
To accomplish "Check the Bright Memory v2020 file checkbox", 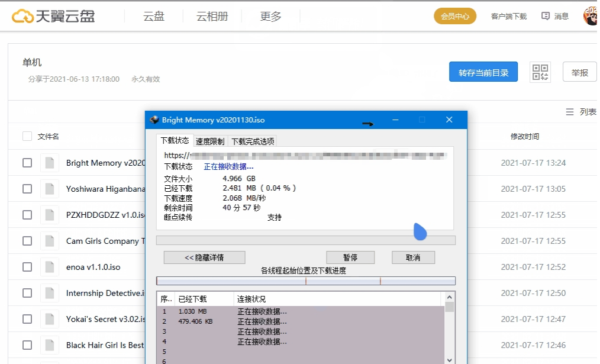I will click(27, 163).
